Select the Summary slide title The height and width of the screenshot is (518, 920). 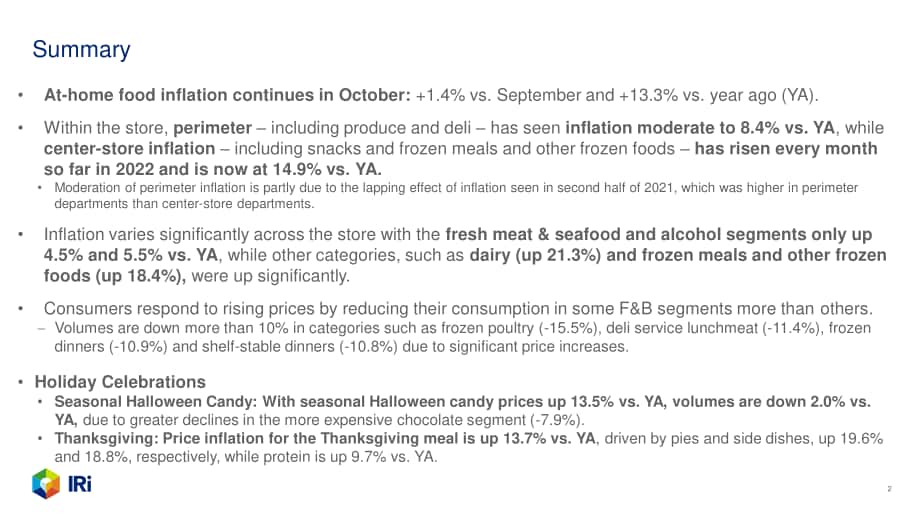82,50
